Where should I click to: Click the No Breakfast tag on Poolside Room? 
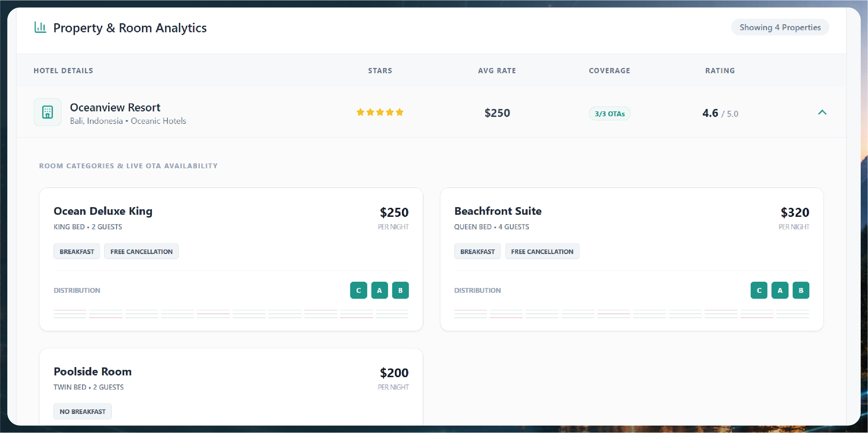[x=83, y=411]
